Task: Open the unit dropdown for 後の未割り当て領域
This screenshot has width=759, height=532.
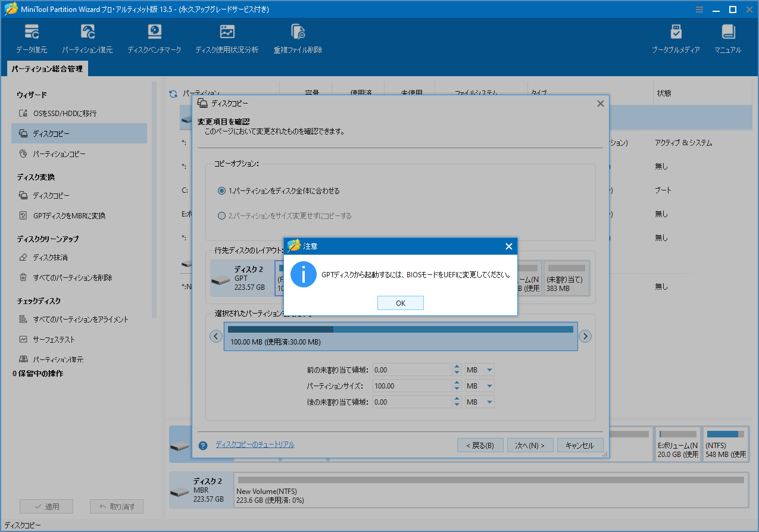Action: pos(480,402)
